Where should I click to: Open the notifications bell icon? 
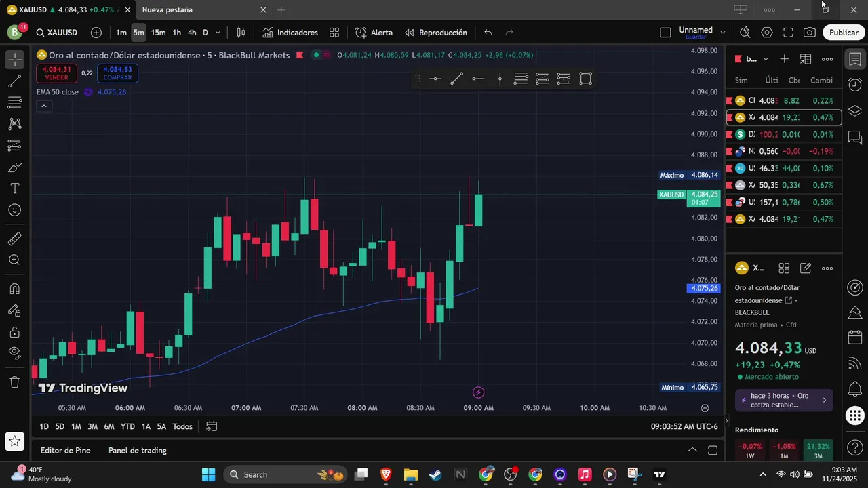[854, 389]
